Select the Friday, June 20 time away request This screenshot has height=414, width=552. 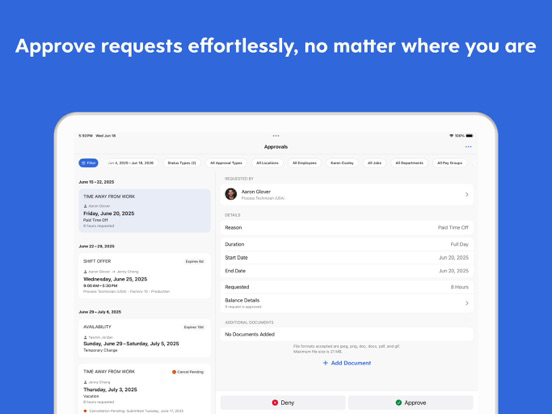144,211
